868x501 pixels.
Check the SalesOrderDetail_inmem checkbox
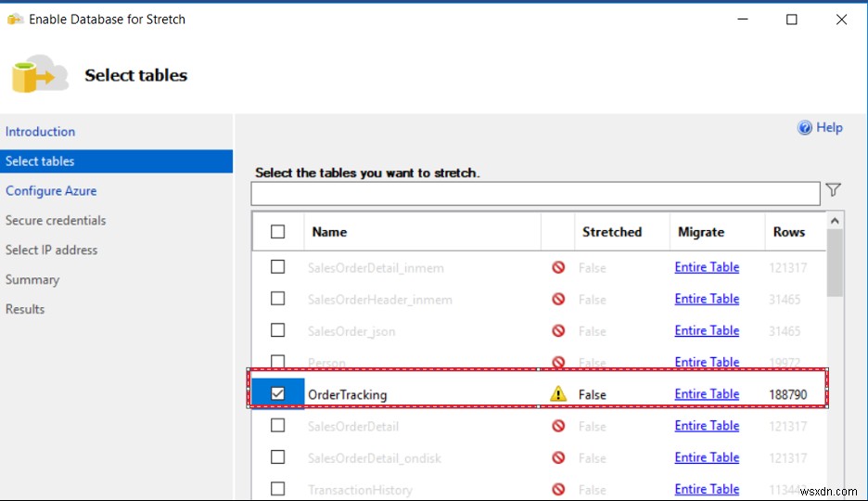click(x=278, y=267)
